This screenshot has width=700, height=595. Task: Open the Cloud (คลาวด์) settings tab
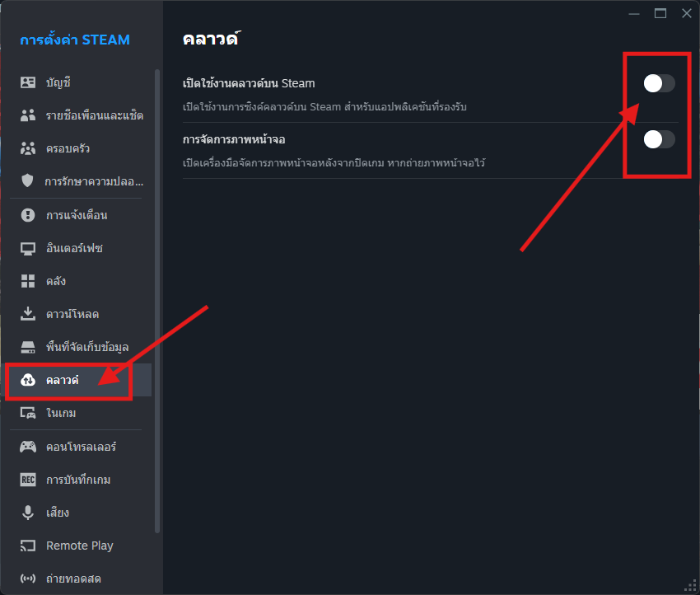[63, 380]
